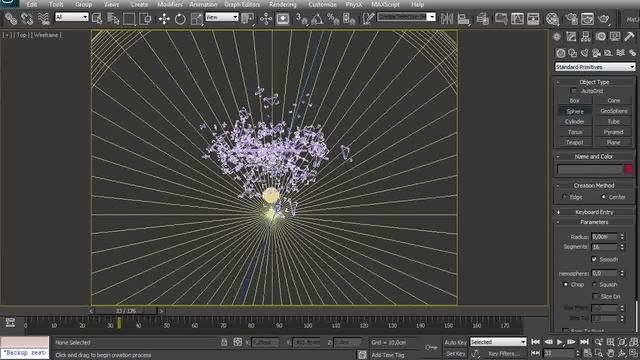
Task: Open the Standard Primitives dropdown
Action: tap(595, 67)
